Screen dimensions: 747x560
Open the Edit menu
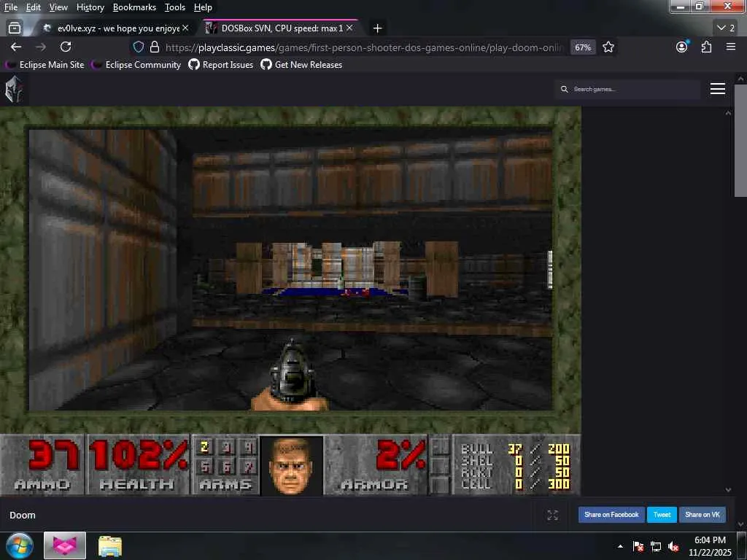click(x=34, y=7)
